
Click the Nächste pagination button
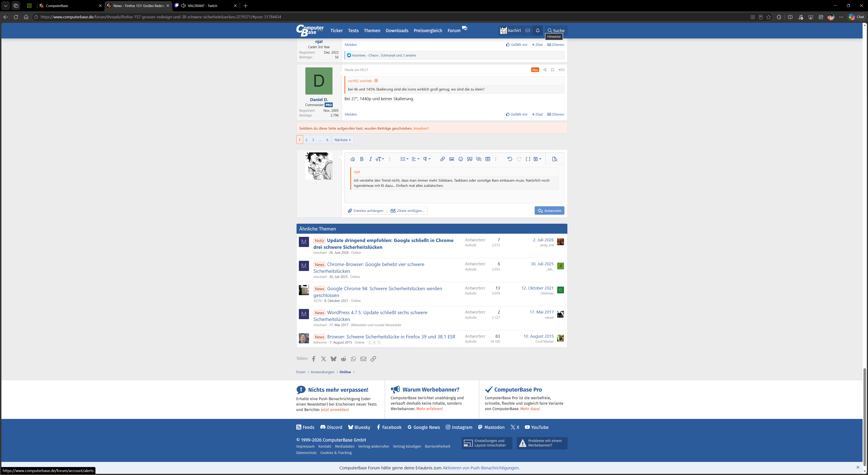343,140
